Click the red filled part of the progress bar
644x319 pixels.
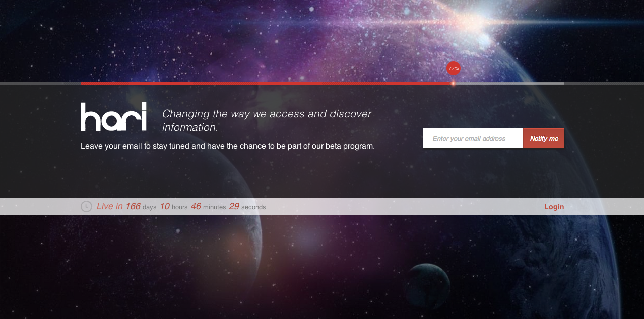[266, 83]
